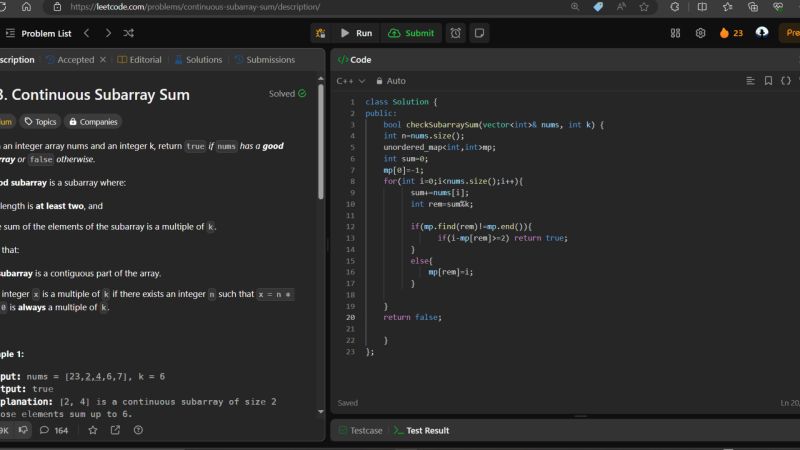Click the shuffle random problem icon
800x450 pixels.
coord(129,33)
